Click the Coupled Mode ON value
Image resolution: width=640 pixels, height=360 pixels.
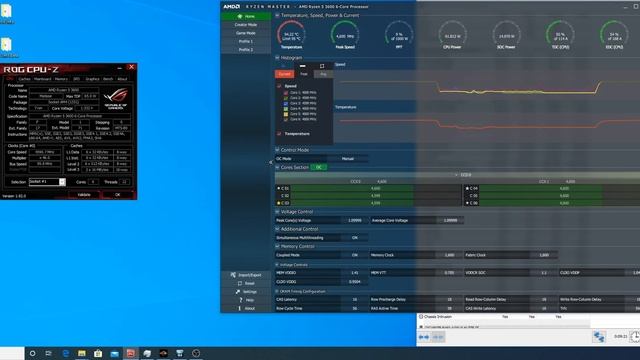354,255
